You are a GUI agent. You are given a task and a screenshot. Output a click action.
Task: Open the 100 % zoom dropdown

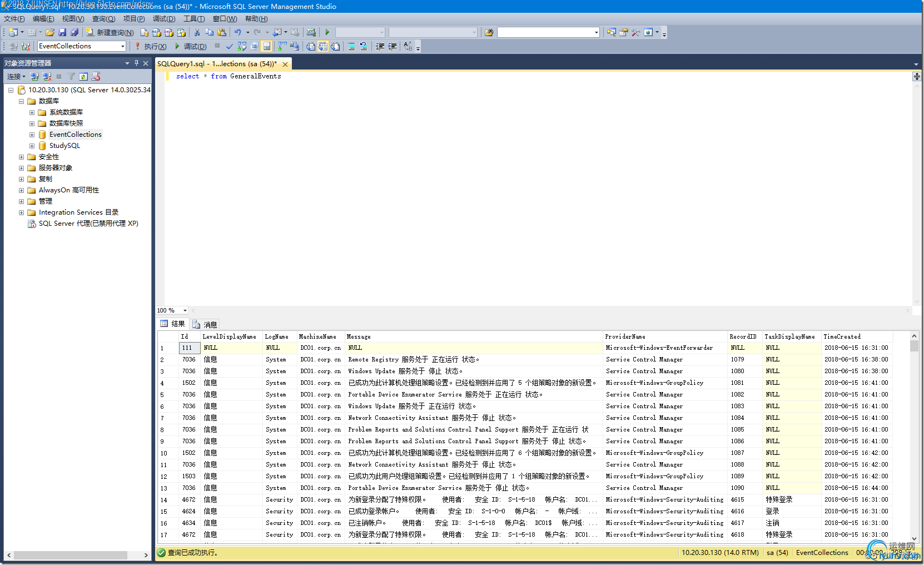coord(185,311)
